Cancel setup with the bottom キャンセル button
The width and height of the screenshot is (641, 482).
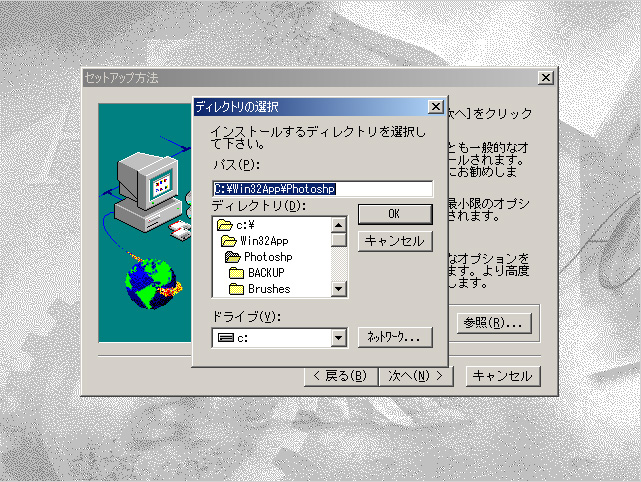[x=503, y=376]
